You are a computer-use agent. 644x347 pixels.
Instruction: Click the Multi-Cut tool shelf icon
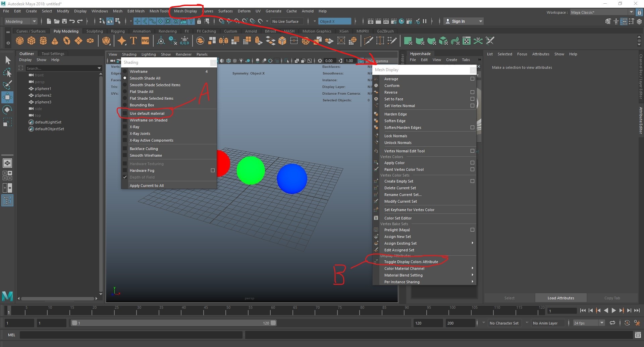coord(368,41)
